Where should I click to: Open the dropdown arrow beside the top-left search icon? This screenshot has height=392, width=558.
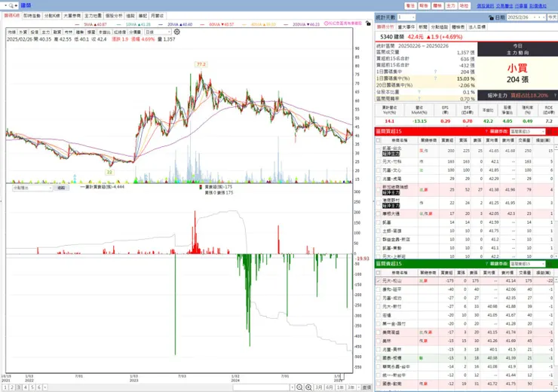[6, 5]
